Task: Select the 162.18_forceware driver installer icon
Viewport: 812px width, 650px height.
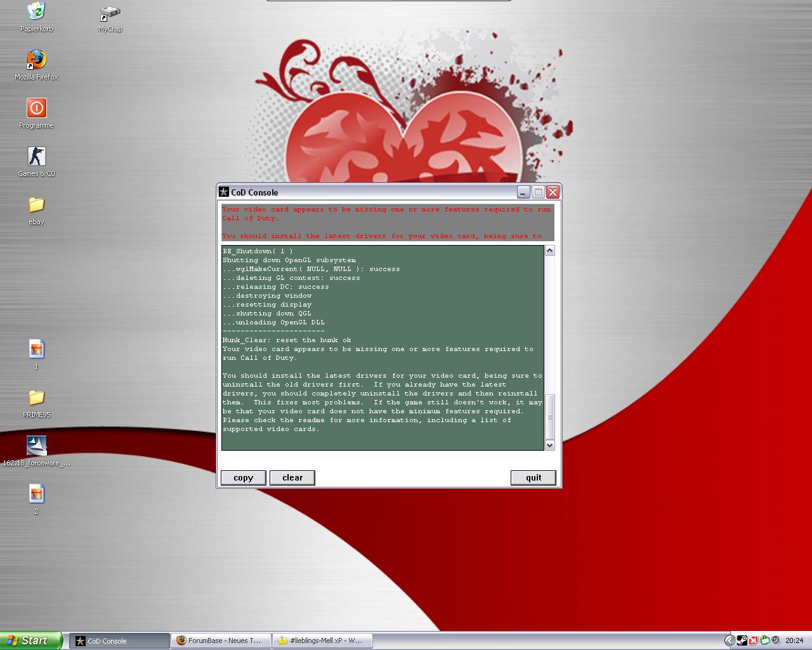Action: (36, 451)
